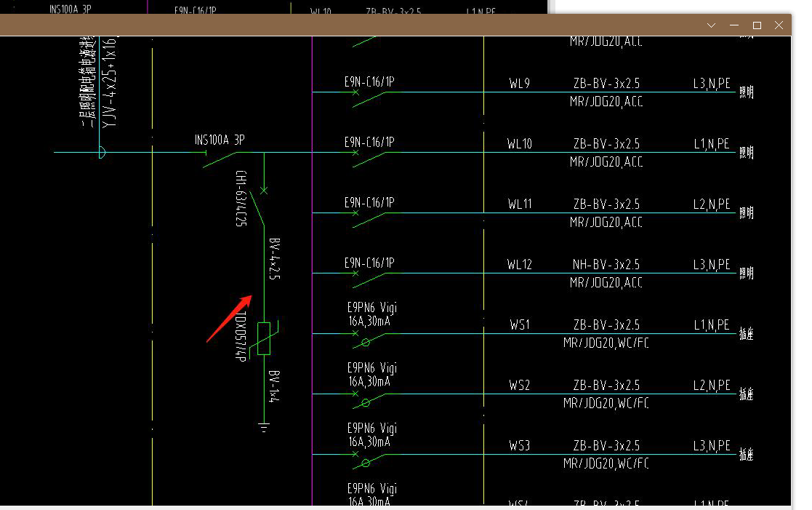The width and height of the screenshot is (812, 510).
Task: Click the E9PN6 Vigi label above WS3
Action: click(x=371, y=429)
